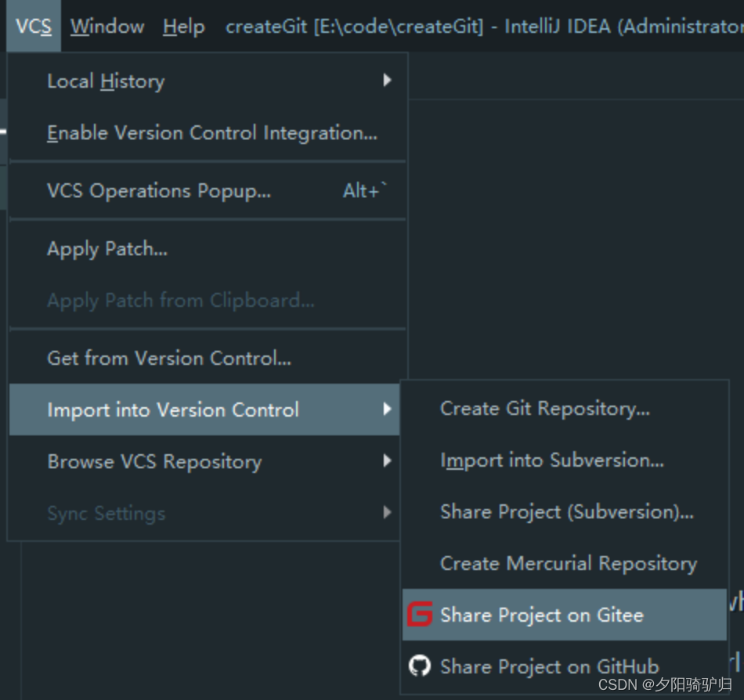744x700 pixels.
Task: Select Create Mercurial Repository
Action: 565,564
